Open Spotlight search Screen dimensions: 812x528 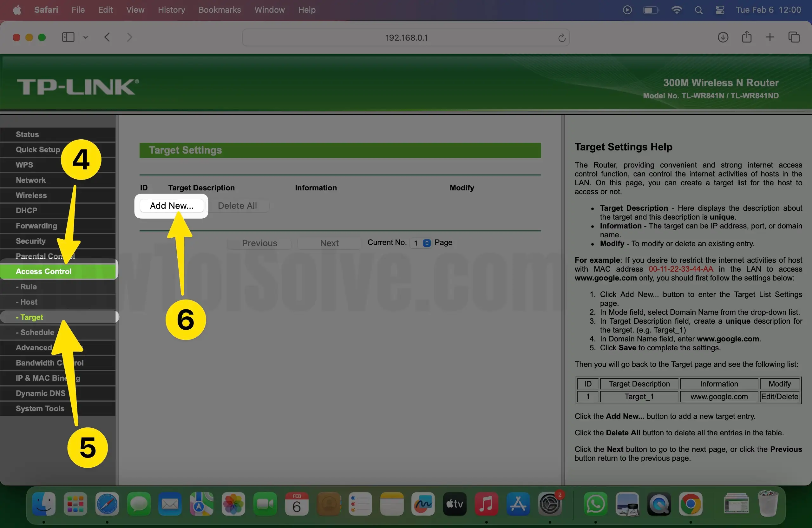(698, 10)
